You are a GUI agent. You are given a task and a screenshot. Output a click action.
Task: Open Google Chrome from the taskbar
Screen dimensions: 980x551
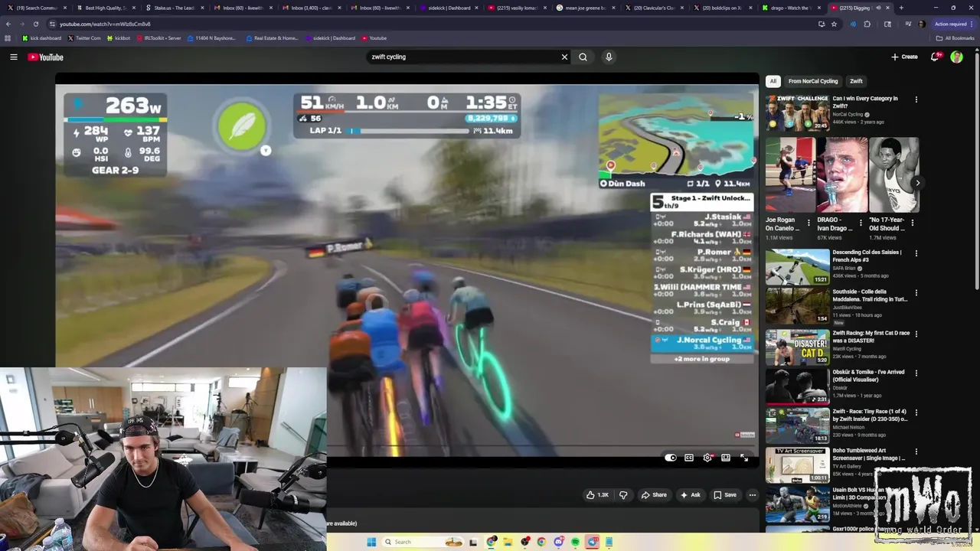(x=541, y=542)
